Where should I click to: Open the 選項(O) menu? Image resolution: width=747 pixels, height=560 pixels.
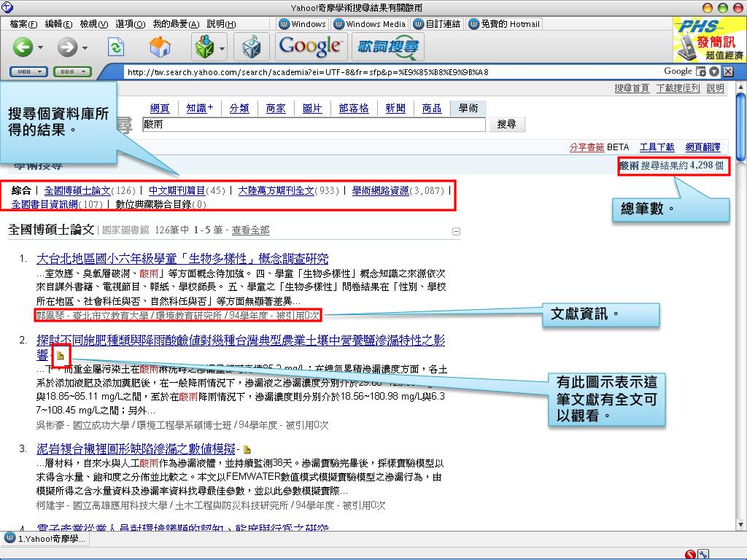tap(130, 24)
